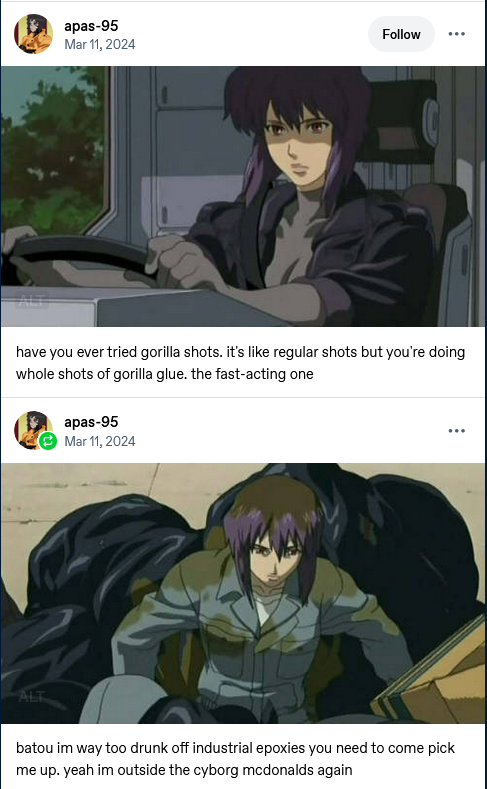Click the batou industrial epoxies caption text

coord(235,758)
